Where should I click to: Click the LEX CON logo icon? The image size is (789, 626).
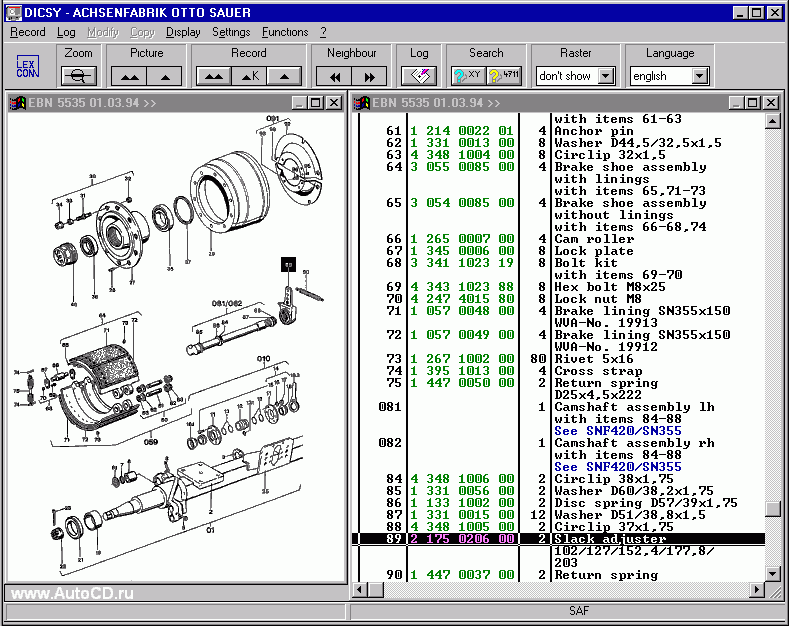coord(27,67)
